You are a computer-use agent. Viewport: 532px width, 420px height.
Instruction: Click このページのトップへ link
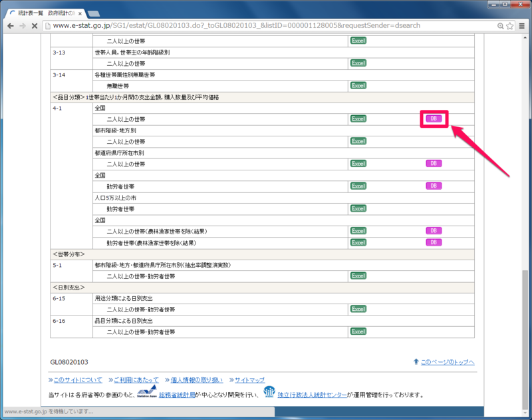point(448,362)
